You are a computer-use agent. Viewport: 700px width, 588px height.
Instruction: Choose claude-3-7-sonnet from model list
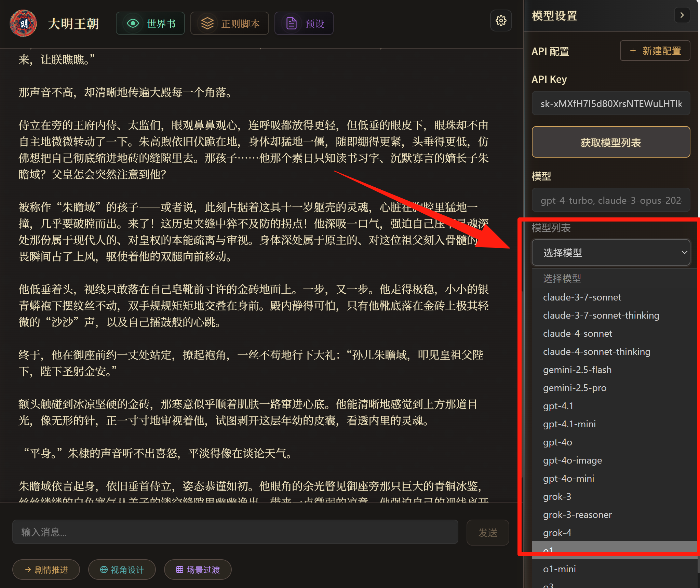[x=614, y=297]
